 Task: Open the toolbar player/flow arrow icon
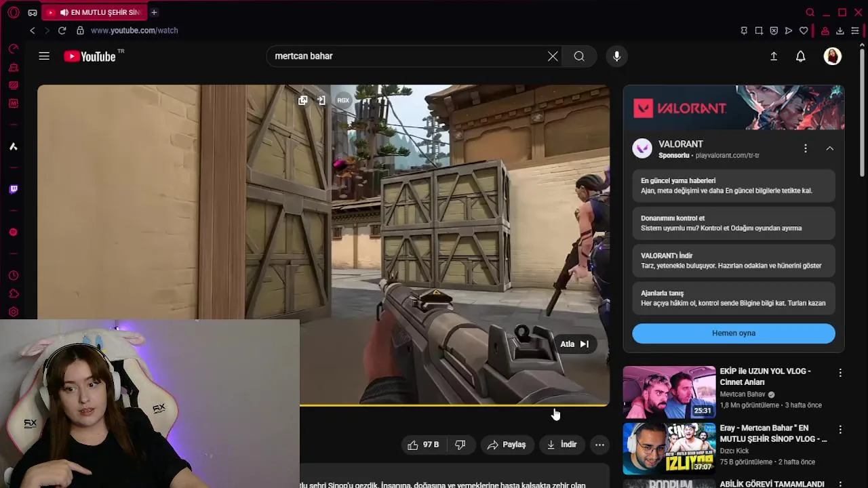tap(789, 30)
